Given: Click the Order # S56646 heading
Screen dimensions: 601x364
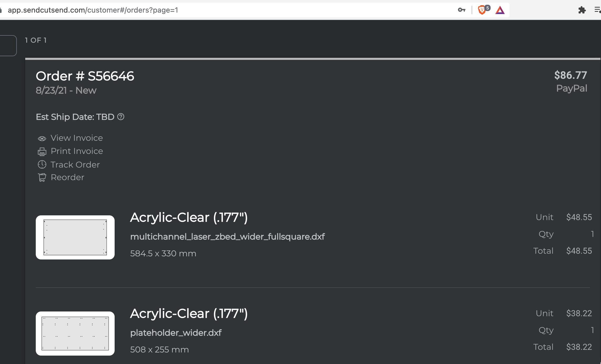Looking at the screenshot, I should [x=85, y=76].
